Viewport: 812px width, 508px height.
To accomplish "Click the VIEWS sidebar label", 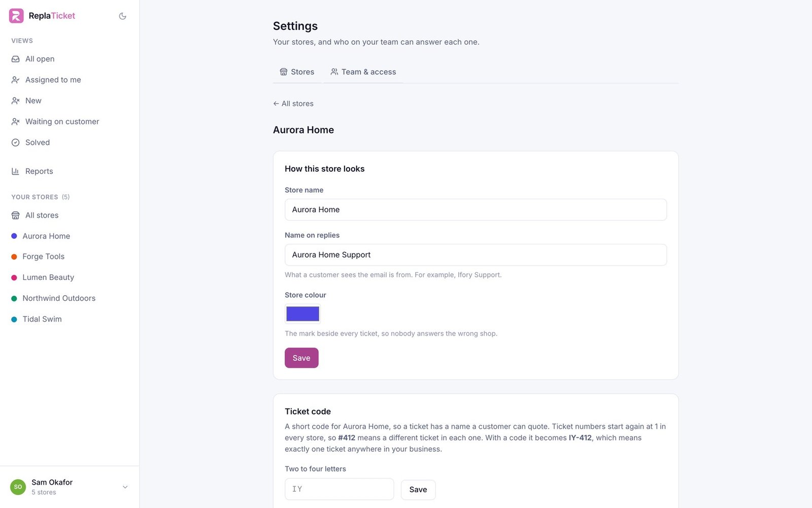I will (x=22, y=41).
